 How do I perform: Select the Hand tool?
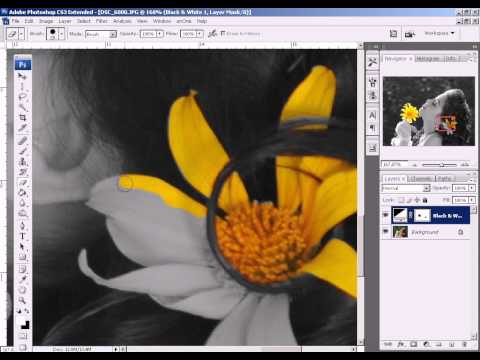point(22,290)
